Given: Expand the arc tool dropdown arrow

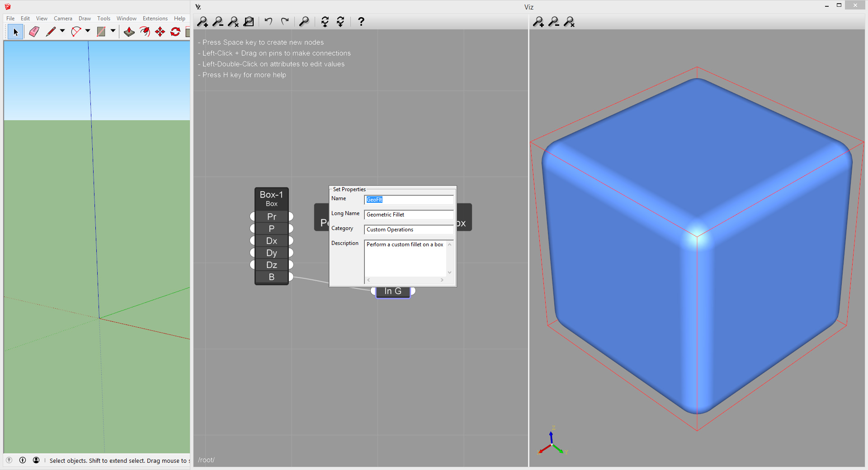Looking at the screenshot, I should coord(88,31).
